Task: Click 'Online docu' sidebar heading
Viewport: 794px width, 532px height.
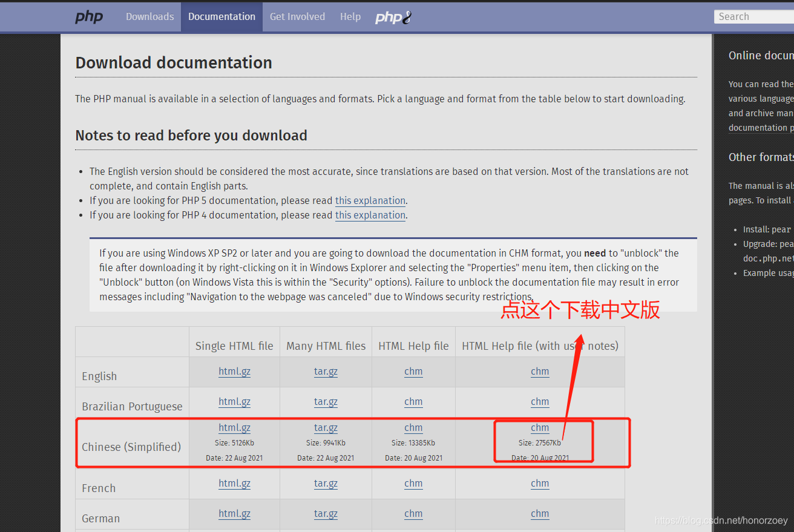Action: [x=761, y=56]
